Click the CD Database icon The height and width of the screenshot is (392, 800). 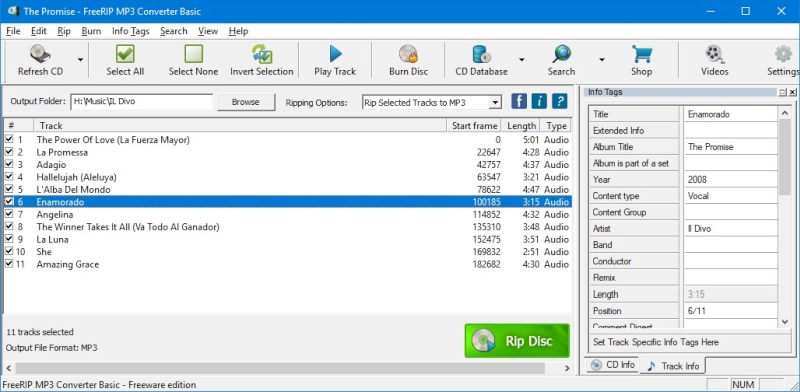pos(481,54)
